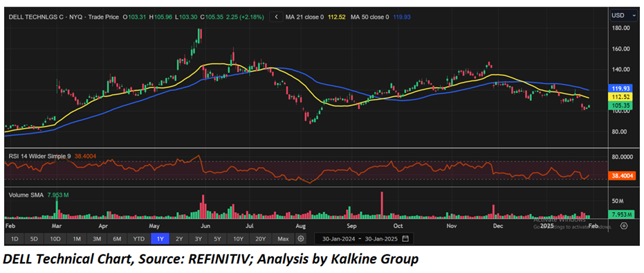
Task: Select the 5Y time range
Action: click(218, 239)
